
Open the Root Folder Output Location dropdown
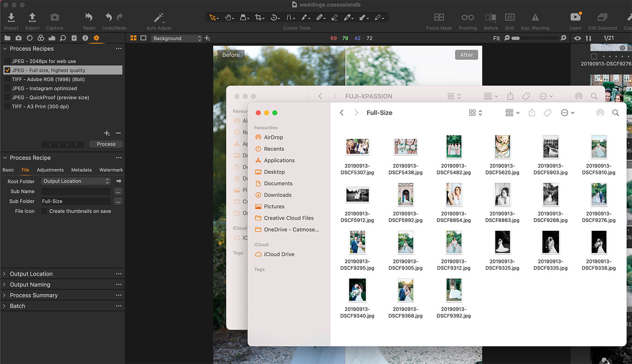[76, 181]
